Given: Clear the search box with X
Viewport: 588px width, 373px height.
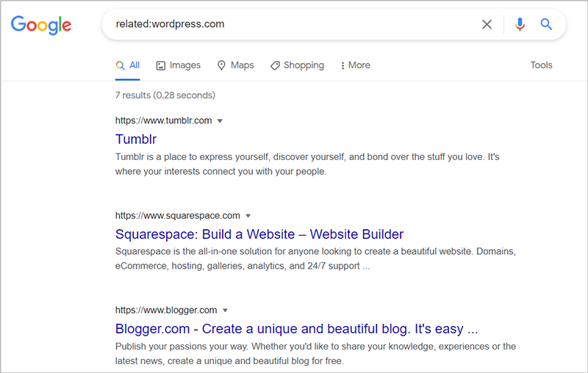Looking at the screenshot, I should pyautogui.click(x=487, y=24).
